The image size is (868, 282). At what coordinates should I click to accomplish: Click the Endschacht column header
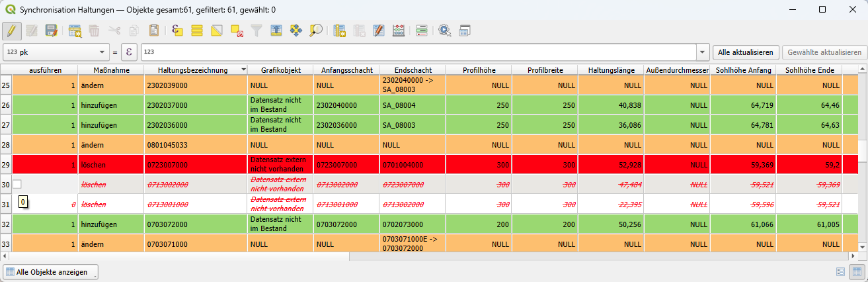tap(413, 70)
